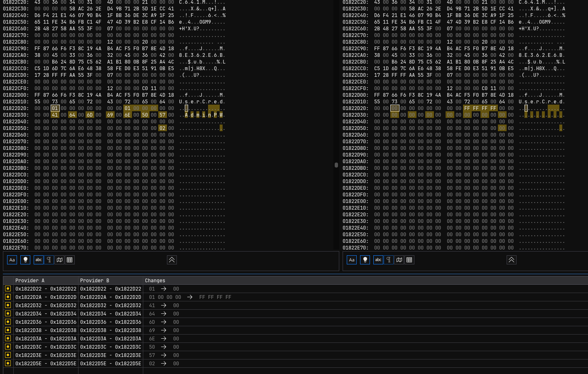Click the change value '57 → 00'
The width and height of the screenshot is (588, 374).
(x=164, y=355)
